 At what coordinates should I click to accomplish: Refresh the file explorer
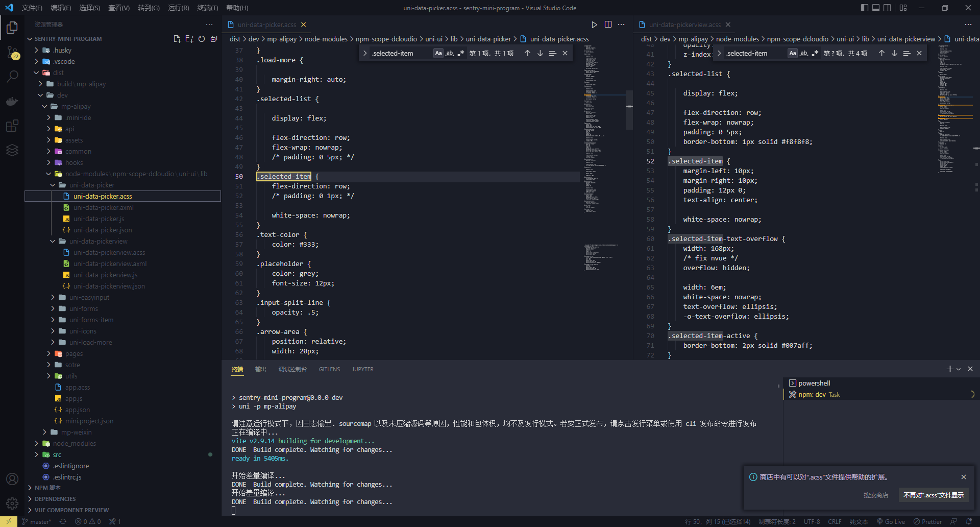202,39
